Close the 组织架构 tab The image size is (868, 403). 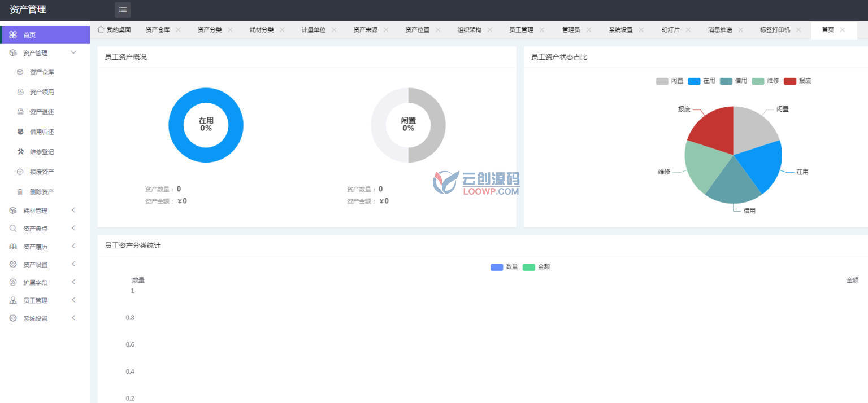coord(490,30)
